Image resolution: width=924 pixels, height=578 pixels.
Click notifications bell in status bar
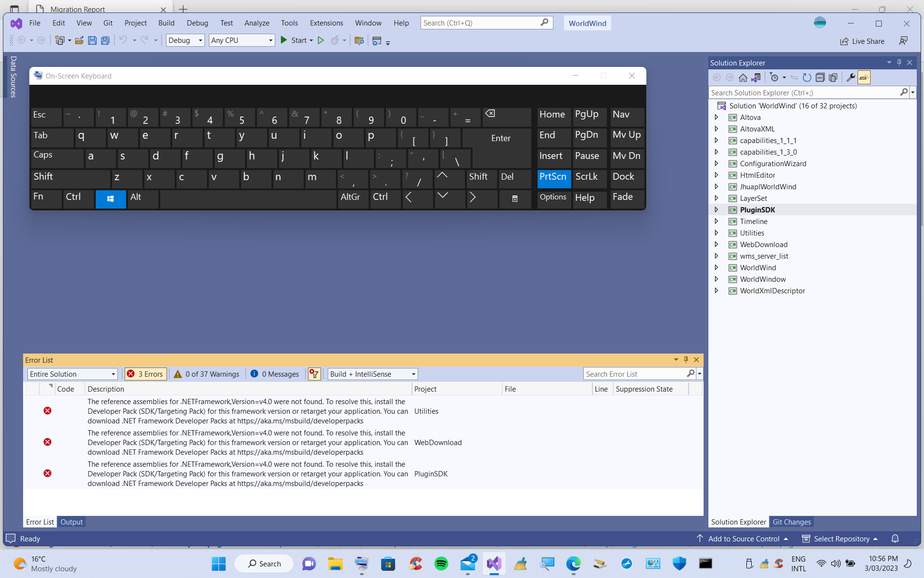click(x=895, y=539)
